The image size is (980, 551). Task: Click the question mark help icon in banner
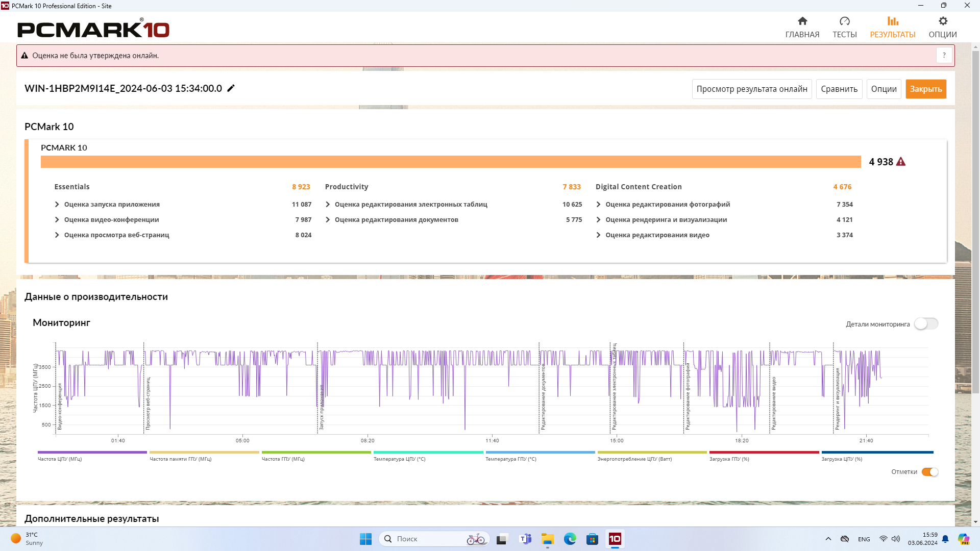944,56
